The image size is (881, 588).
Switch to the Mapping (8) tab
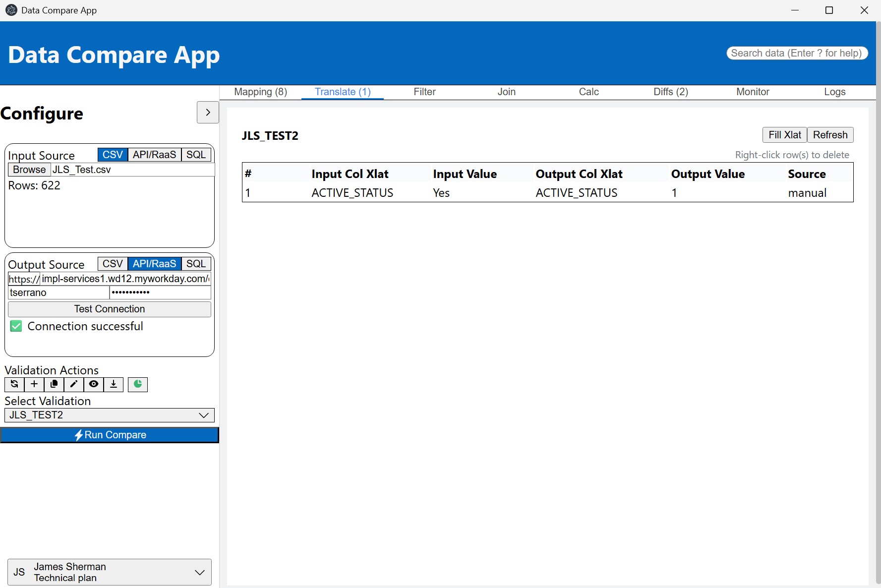coord(260,92)
